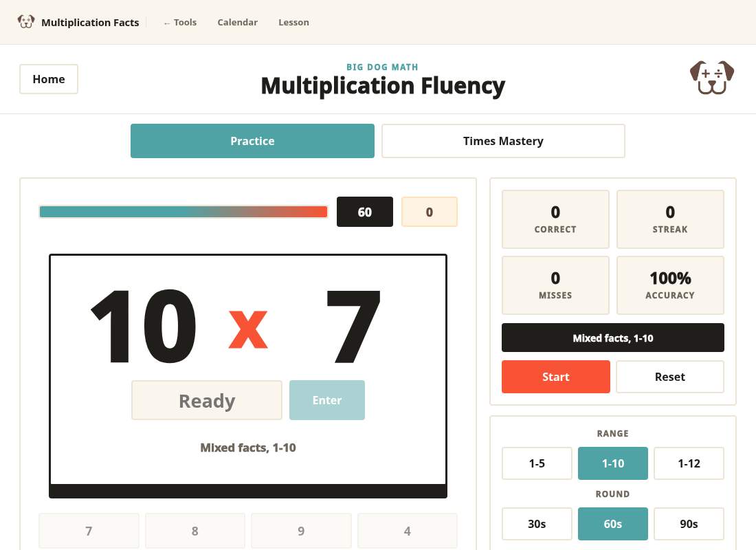Click the Big Dog Math mascot icon

(711, 78)
